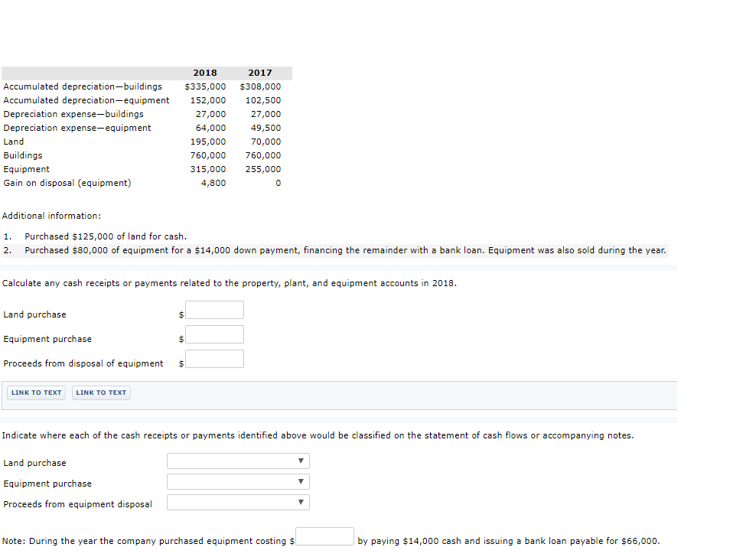Click the Accumulated depreciation—buildings row label
This screenshot has height=557, width=756.
pyautogui.click(x=83, y=86)
